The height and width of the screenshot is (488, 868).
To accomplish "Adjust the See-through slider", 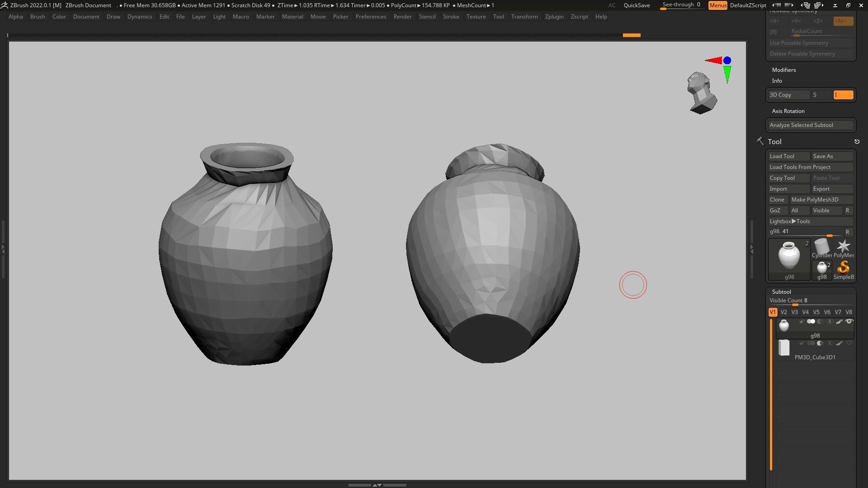I will 681,5.
